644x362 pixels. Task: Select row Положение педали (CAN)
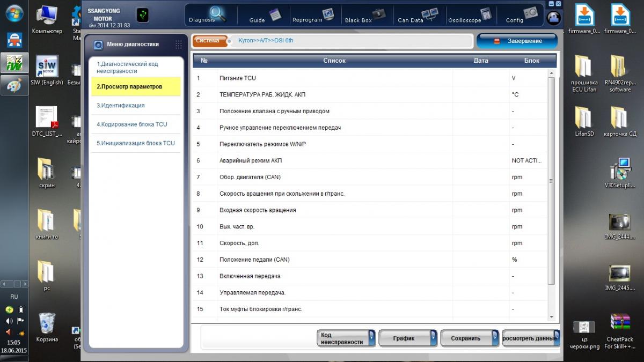370,260
